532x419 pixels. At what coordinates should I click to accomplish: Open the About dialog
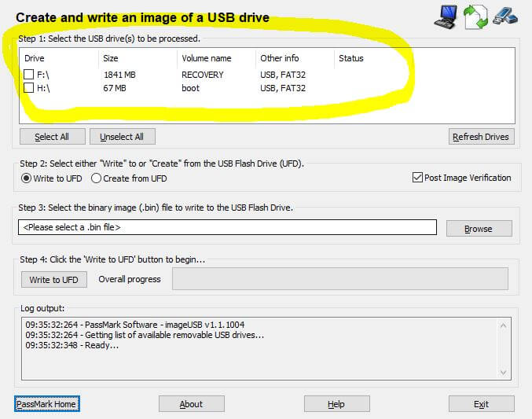pos(191,404)
